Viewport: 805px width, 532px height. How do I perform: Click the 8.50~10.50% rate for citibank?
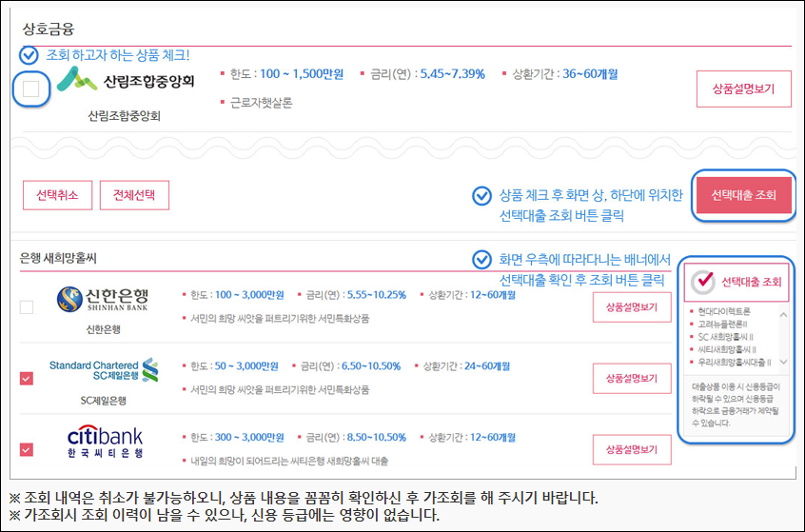376,438
